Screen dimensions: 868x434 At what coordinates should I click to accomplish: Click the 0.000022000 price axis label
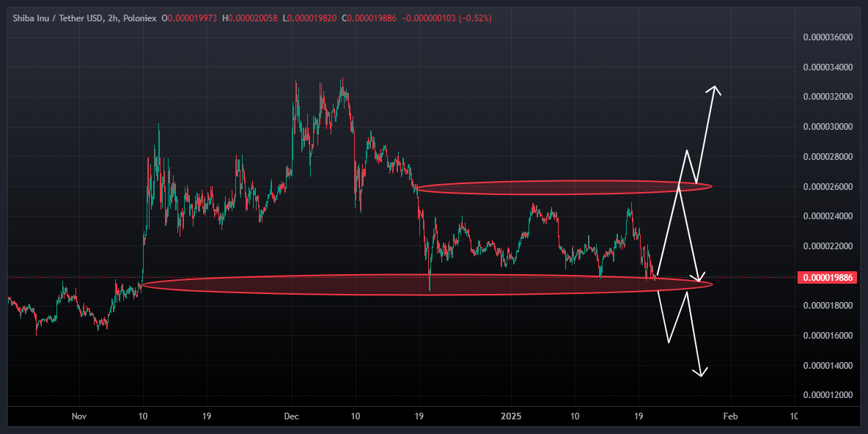[x=827, y=246]
